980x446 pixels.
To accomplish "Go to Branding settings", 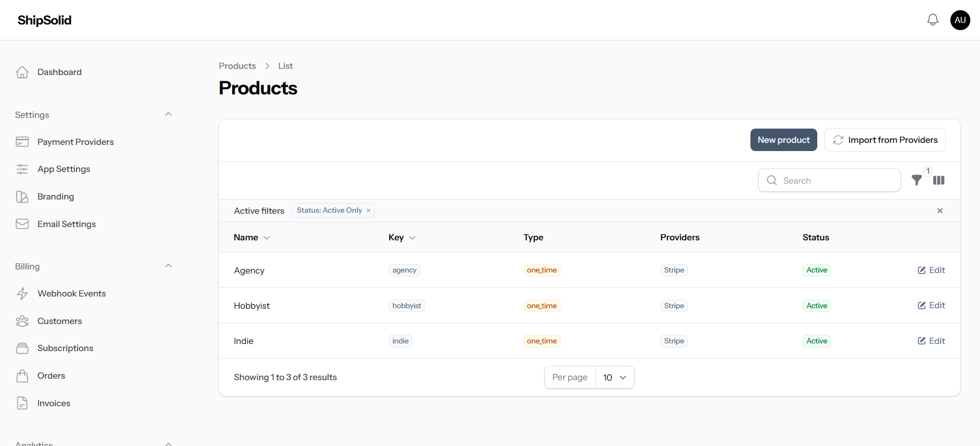I will tap(55, 196).
